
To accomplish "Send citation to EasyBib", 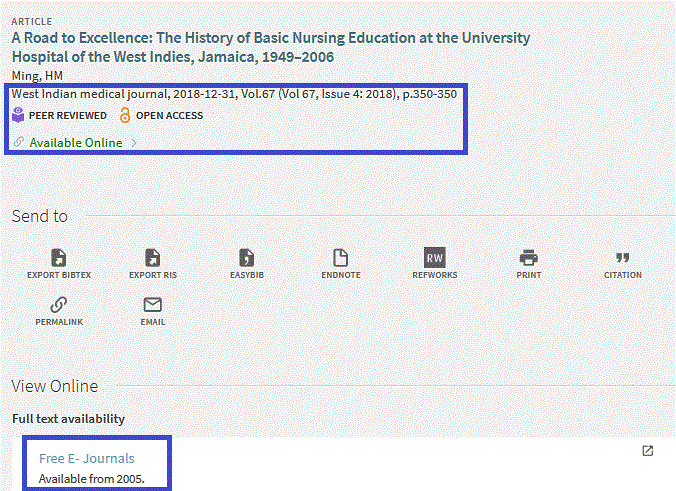I will 247,264.
